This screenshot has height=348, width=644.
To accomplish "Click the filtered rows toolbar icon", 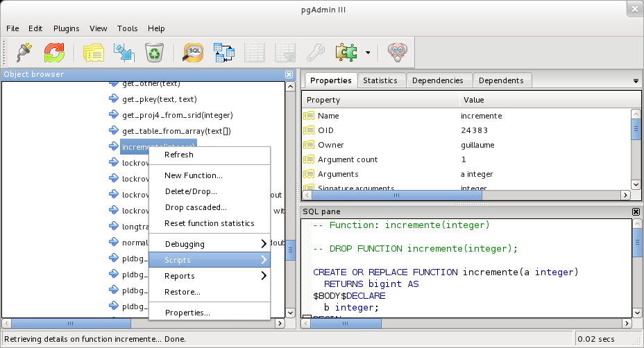I will pos(285,53).
